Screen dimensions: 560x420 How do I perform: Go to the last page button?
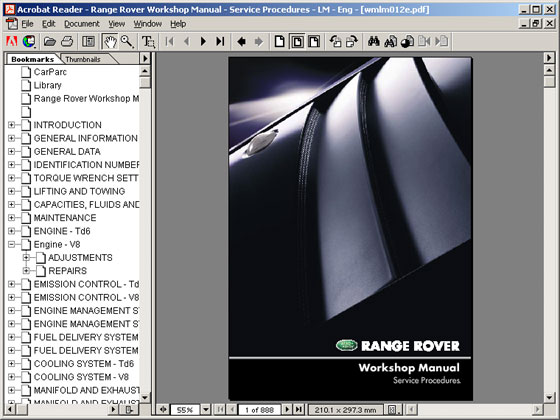[x=220, y=41]
